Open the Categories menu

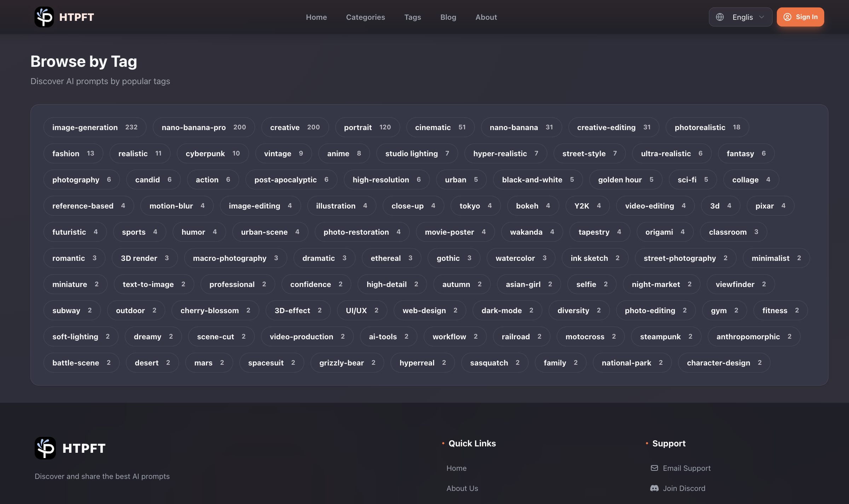click(365, 17)
